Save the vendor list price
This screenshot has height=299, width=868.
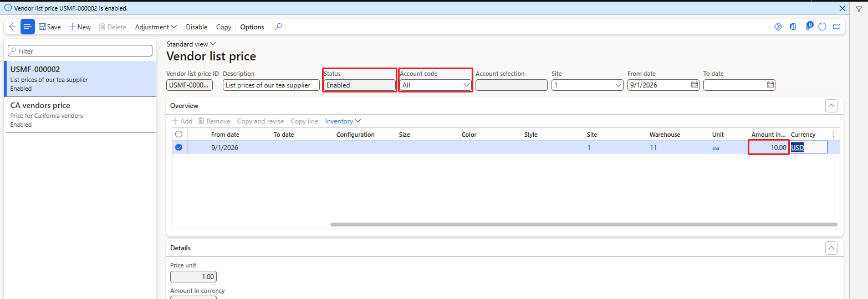pyautogui.click(x=50, y=27)
